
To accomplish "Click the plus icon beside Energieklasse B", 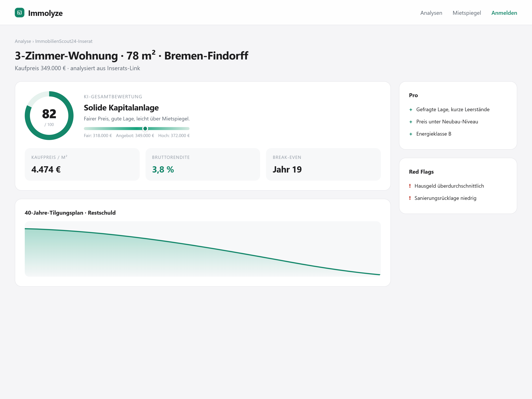I will pyautogui.click(x=410, y=134).
